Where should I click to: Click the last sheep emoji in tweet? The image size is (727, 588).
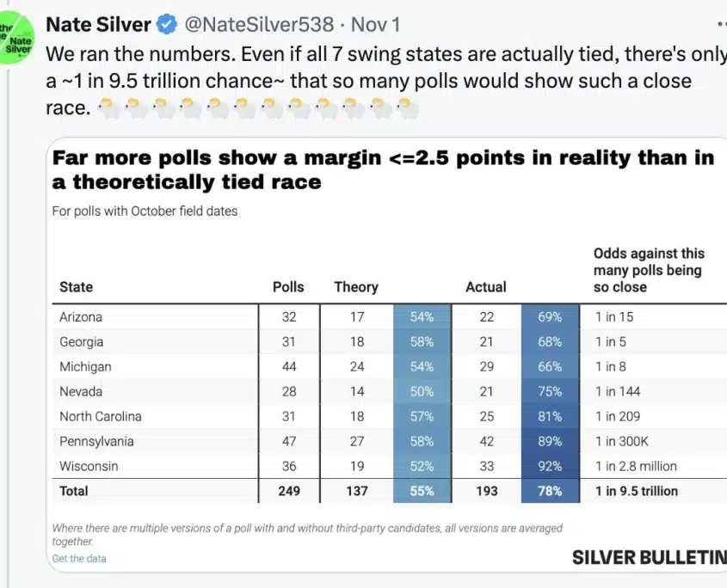(x=407, y=108)
